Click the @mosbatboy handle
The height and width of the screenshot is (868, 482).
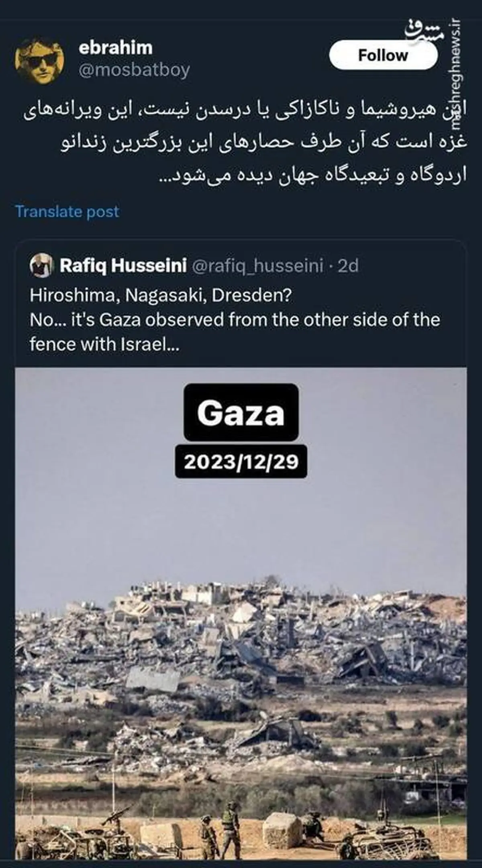[x=134, y=70]
